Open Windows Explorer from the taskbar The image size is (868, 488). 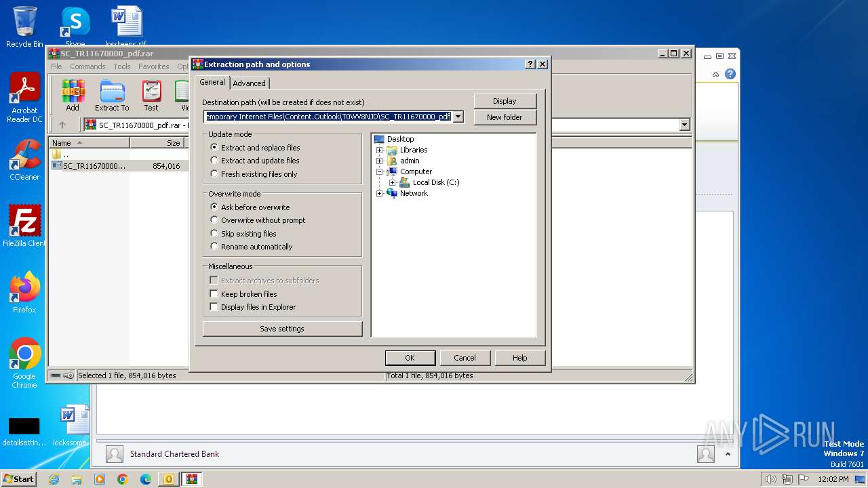(77, 479)
